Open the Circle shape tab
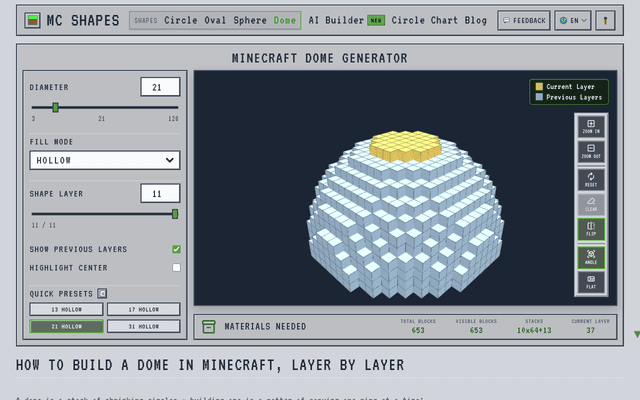Screen dimensions: 640x400 (181, 20)
